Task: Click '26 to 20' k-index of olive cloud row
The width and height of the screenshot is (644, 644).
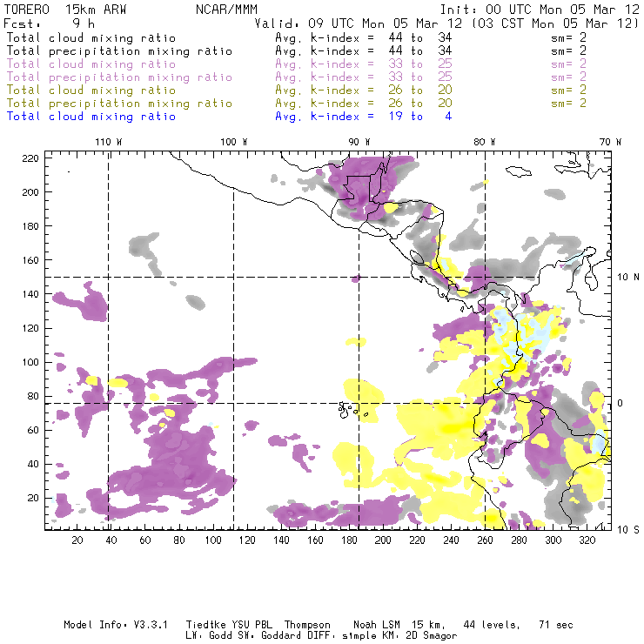Action: point(420,90)
